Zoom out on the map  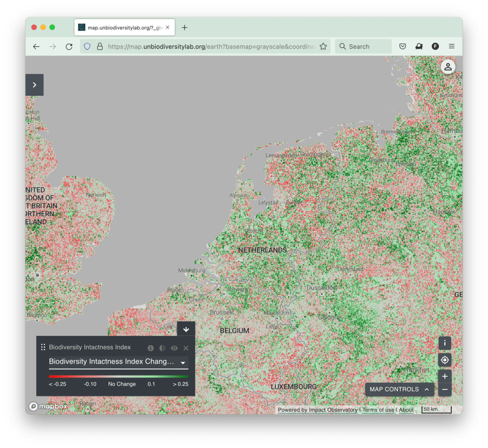tap(445, 390)
